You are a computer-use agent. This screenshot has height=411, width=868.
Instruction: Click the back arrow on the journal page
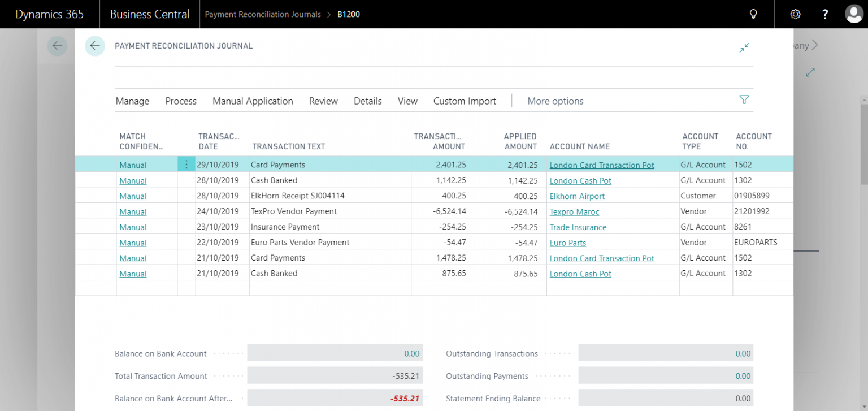click(x=95, y=46)
